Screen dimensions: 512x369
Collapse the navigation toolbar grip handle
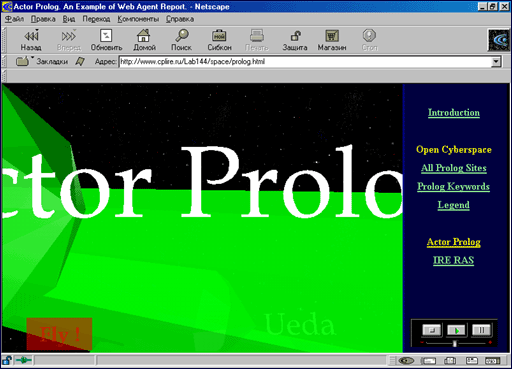tap(4, 40)
